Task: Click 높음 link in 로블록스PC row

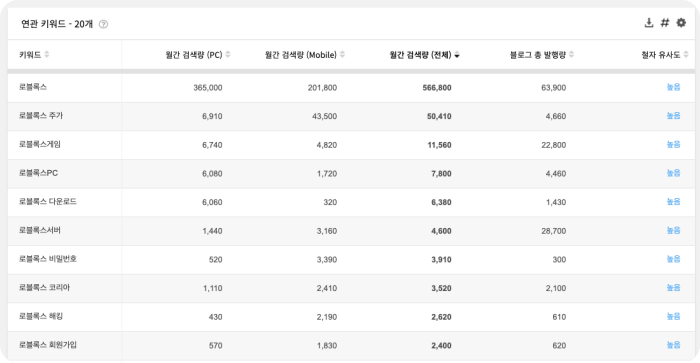Action: pyautogui.click(x=673, y=173)
